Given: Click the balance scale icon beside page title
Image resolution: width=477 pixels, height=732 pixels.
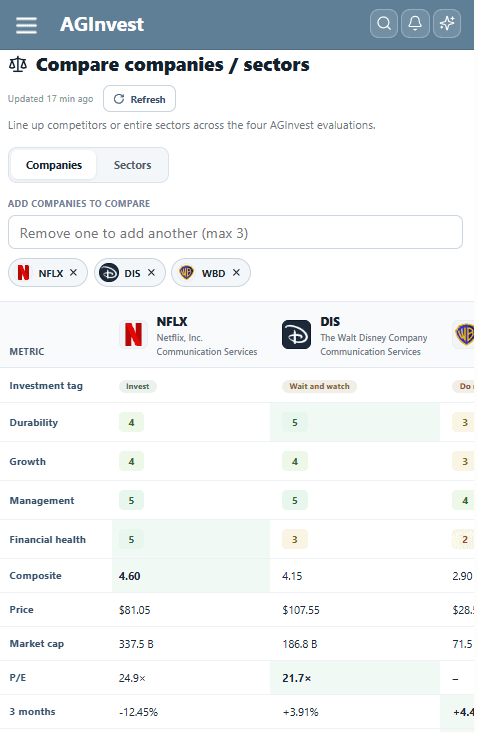Looking at the screenshot, I should (x=18, y=65).
